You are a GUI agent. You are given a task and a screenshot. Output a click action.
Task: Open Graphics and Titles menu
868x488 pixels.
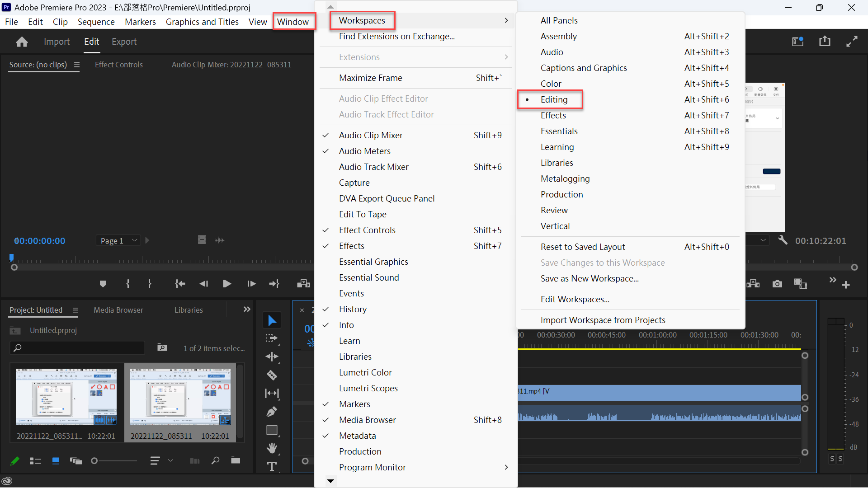202,22
